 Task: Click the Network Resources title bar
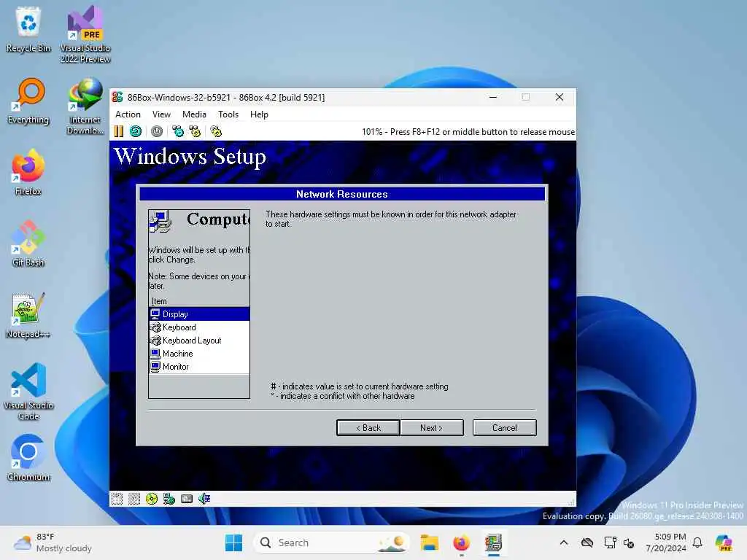[x=342, y=194]
